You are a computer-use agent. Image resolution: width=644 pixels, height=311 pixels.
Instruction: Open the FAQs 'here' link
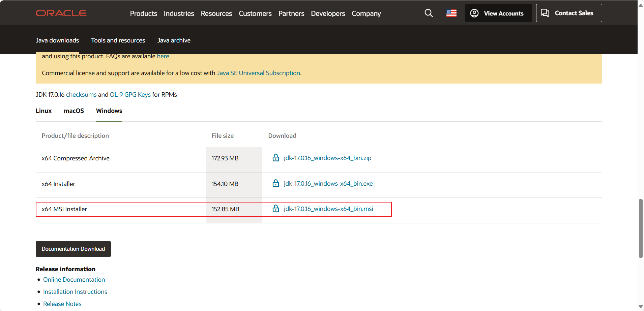tap(163, 56)
